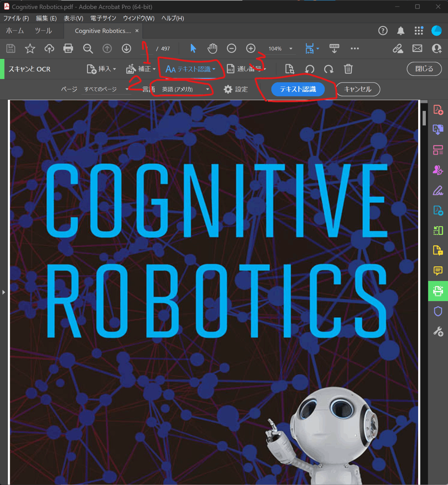The height and width of the screenshot is (485, 448).
Task: Open the 英語 (アメリカ) language dropdown
Action: 186,89
